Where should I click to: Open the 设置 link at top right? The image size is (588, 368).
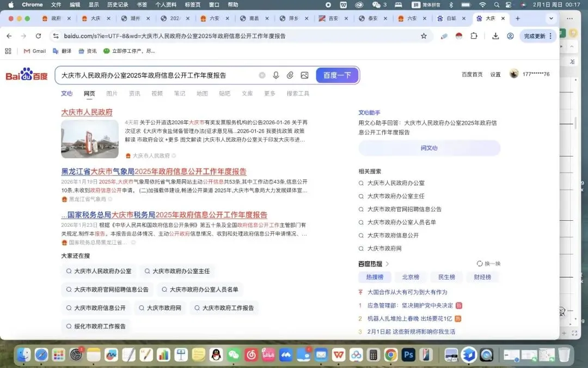coord(495,74)
